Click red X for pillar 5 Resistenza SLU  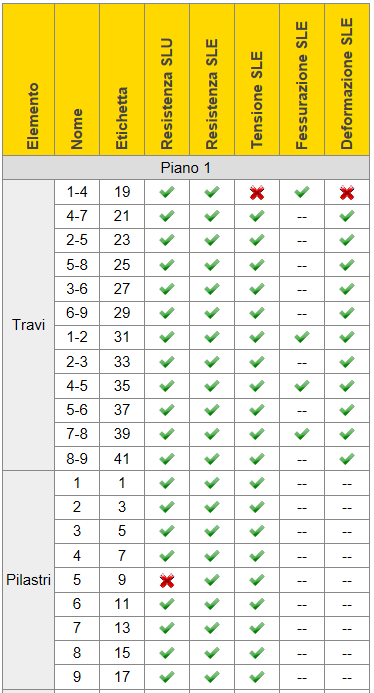click(x=167, y=580)
